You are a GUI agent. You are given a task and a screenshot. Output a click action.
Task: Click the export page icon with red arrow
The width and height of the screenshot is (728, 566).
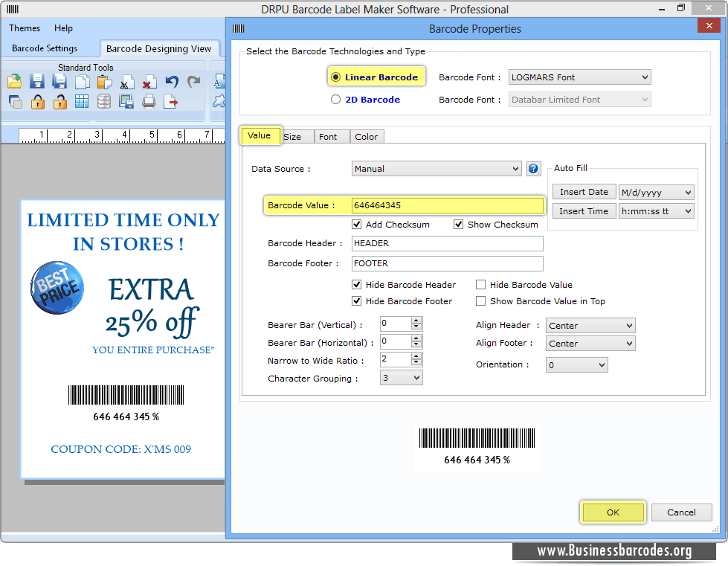[171, 101]
